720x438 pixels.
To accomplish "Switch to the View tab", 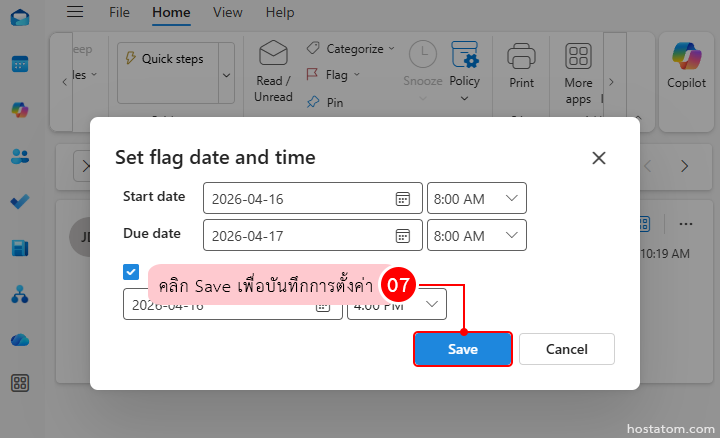I will 227,12.
